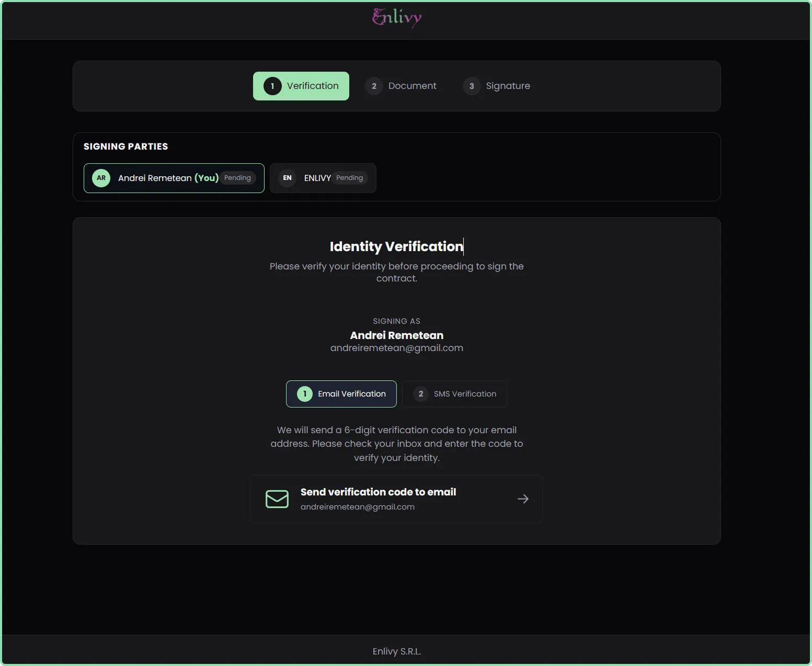Click the number 2 circle on SMS Verification

(421, 394)
